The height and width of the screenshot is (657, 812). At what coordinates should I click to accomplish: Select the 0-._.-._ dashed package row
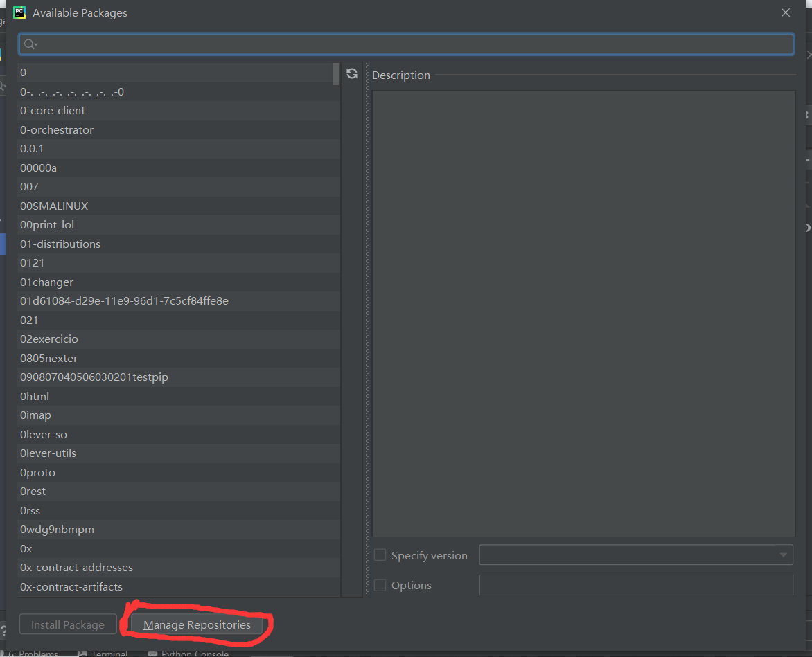tap(179, 92)
